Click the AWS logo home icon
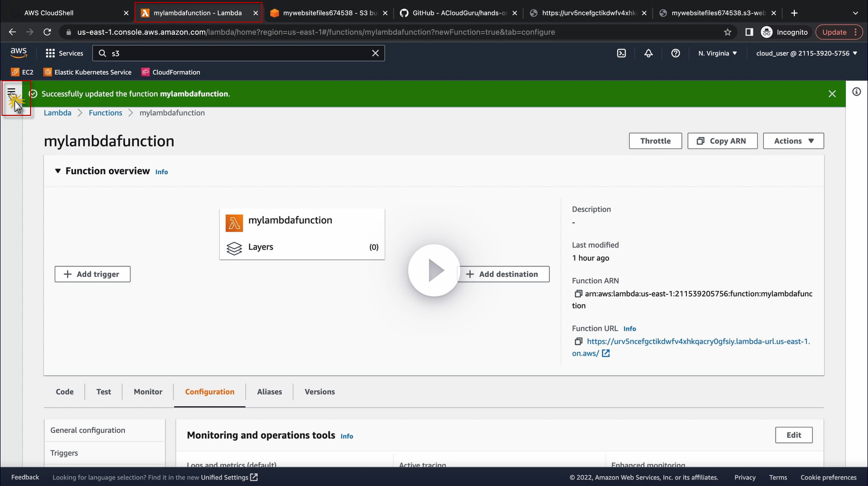 [19, 53]
